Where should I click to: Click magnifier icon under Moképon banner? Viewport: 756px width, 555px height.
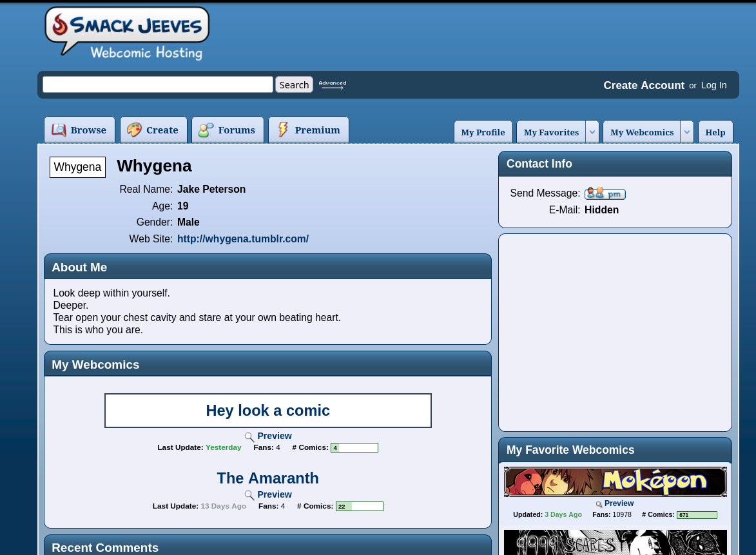(599, 504)
